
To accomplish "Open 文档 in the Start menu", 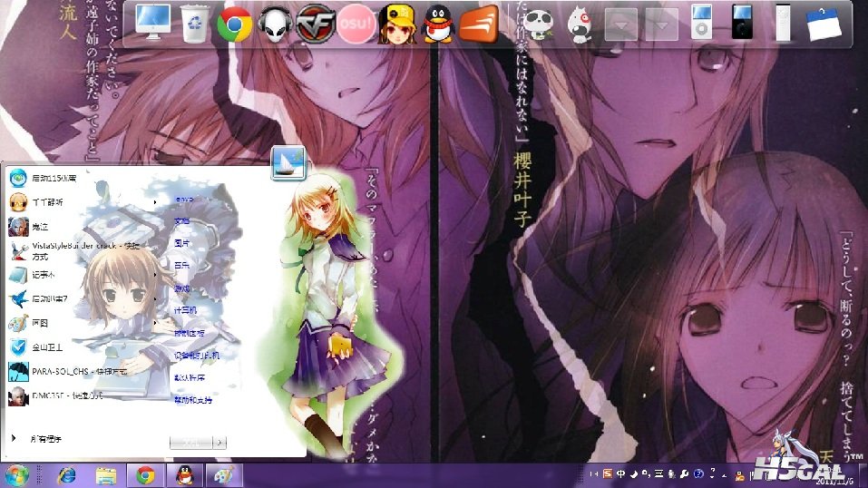I will pyautogui.click(x=182, y=221).
